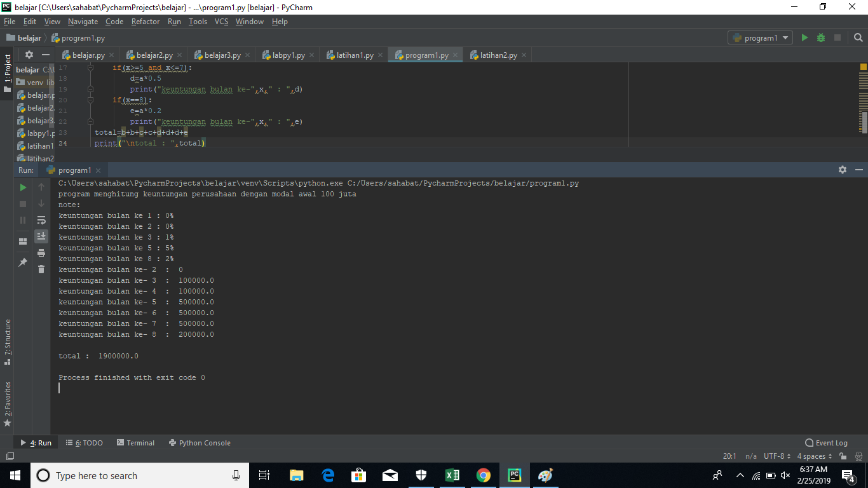Toggle the Run tool window visibility
868x488 pixels.
click(x=35, y=442)
